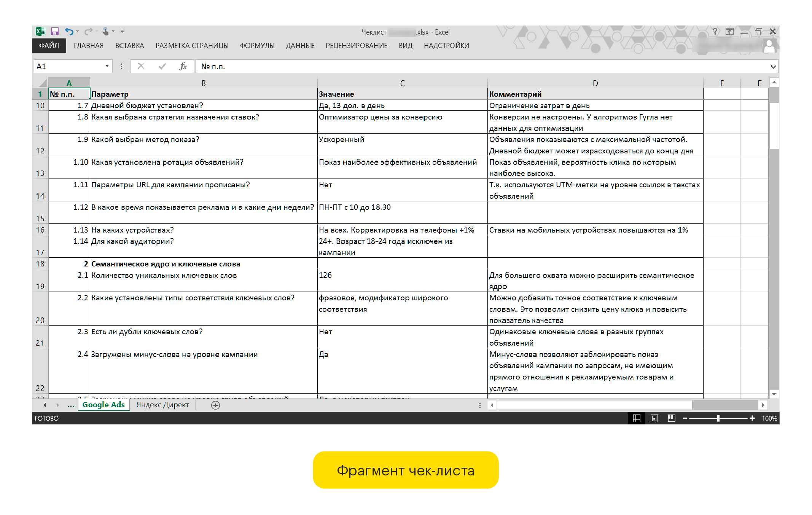812x515 pixels.
Task: Switch to Page Break Preview view
Action: (672, 418)
